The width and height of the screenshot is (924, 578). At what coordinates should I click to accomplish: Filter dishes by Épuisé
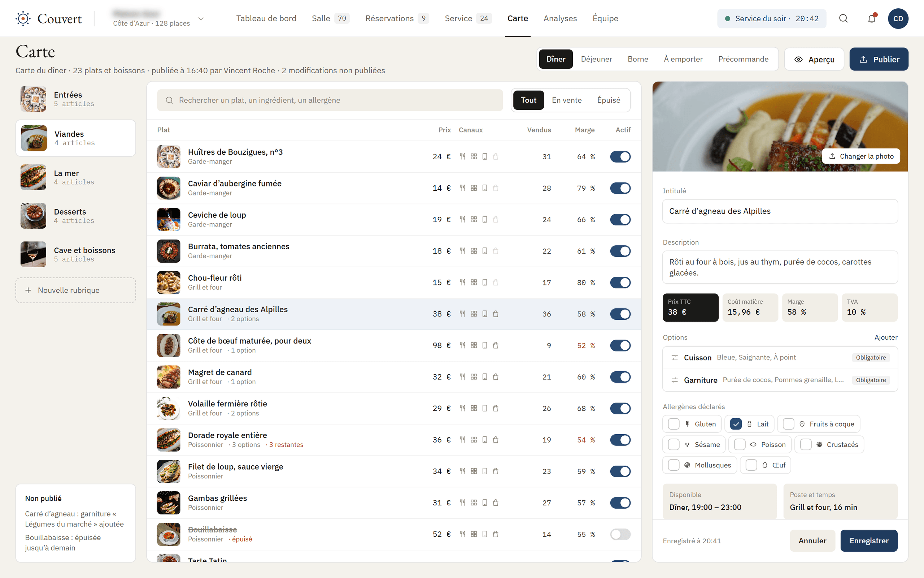point(609,100)
